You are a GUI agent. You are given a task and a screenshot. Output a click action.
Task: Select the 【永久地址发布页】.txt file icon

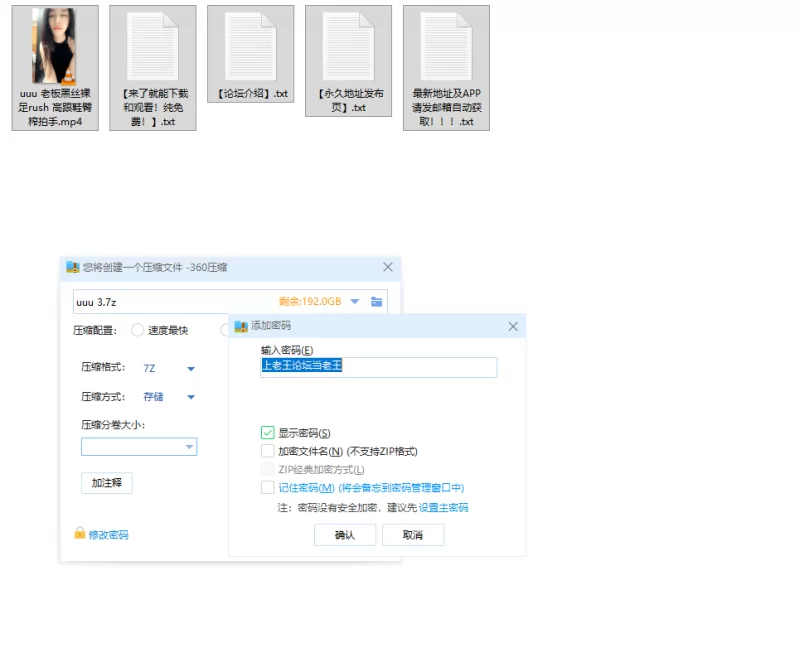point(347,46)
